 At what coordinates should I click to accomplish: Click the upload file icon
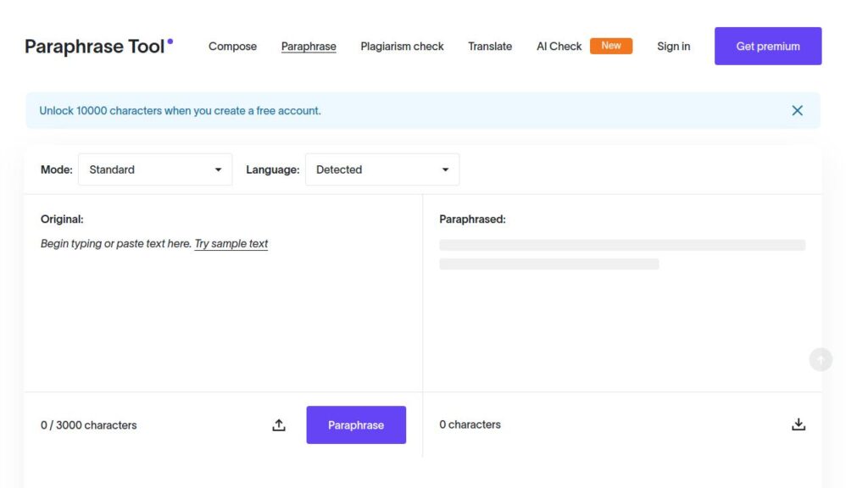(279, 424)
